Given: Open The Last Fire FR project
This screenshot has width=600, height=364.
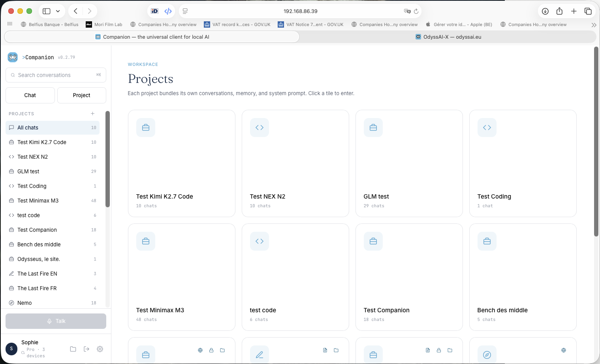Looking at the screenshot, I should click(x=53, y=288).
